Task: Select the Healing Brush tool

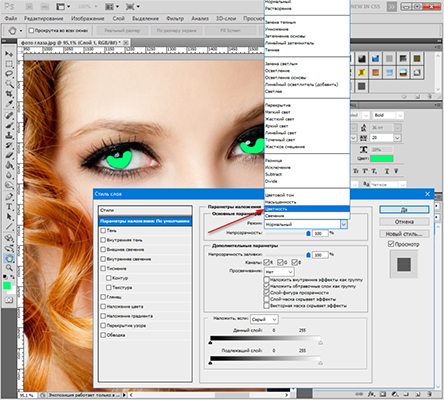Action: tap(9, 115)
